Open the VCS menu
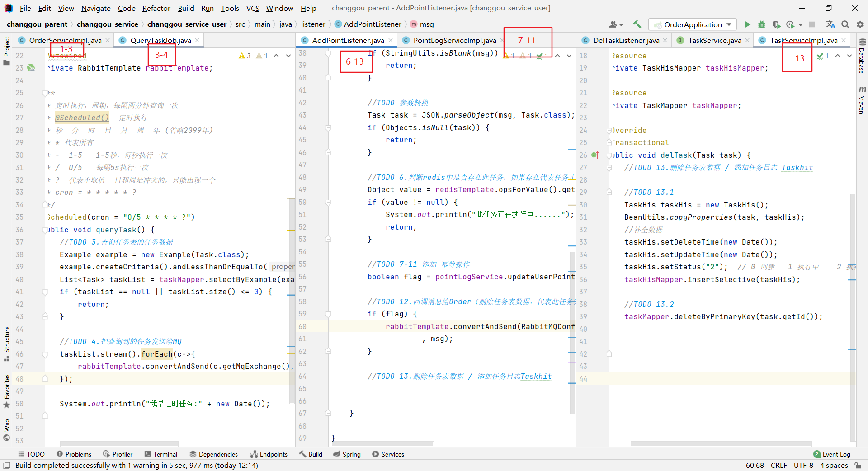This screenshot has height=471, width=868. [253, 8]
